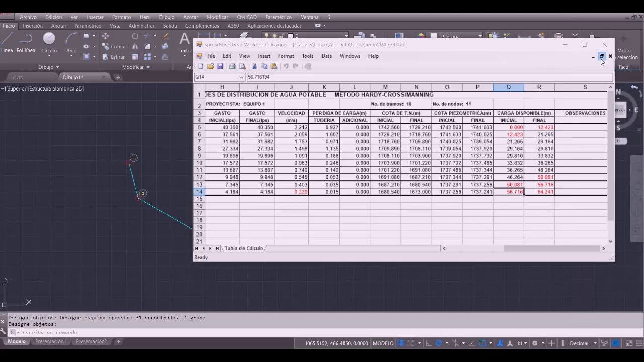
Task: Click Undo icon in SpreadsheetGear toolbar
Action: tap(286, 66)
